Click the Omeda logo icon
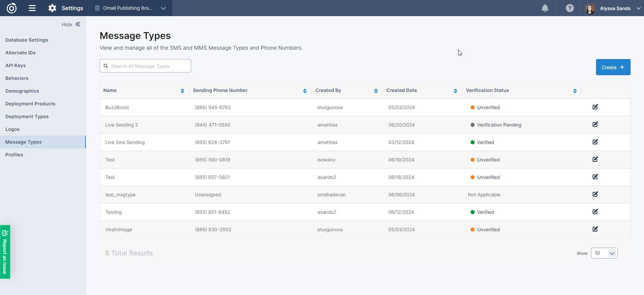 pyautogui.click(x=12, y=8)
